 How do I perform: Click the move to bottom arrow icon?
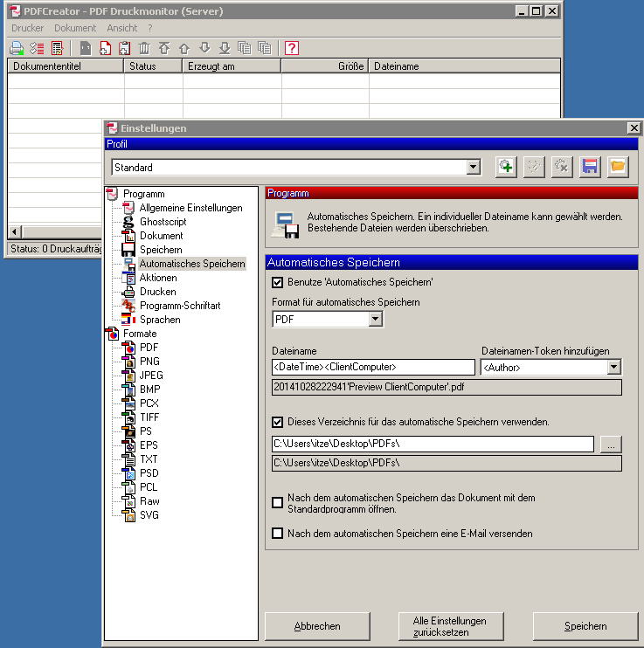[x=225, y=48]
